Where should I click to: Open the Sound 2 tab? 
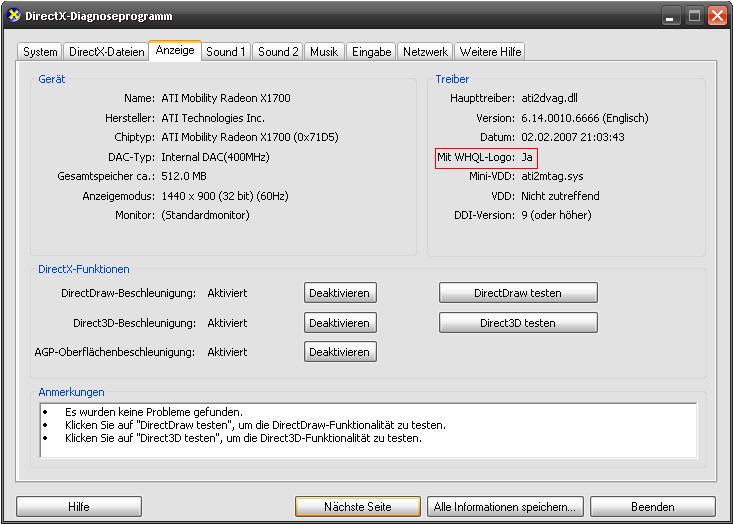tap(278, 52)
